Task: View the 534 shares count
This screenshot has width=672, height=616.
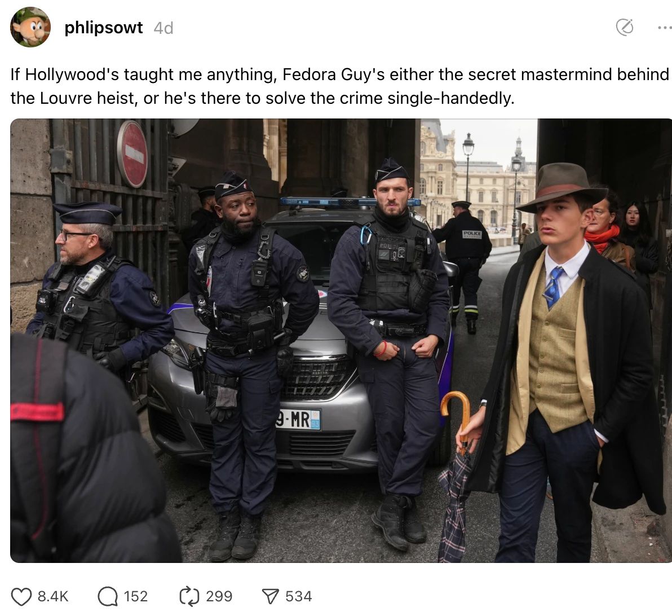Action: tap(299, 596)
